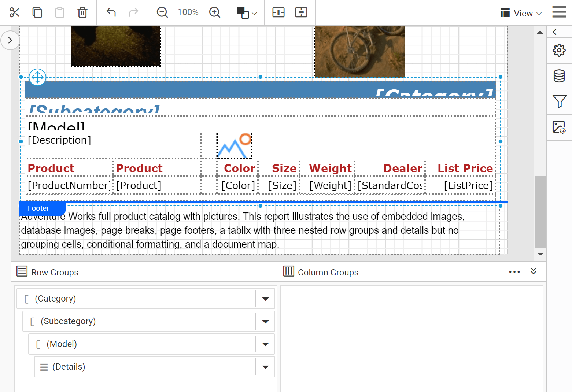
Task: Collapse the right properties panel chevron
Action: click(x=555, y=32)
